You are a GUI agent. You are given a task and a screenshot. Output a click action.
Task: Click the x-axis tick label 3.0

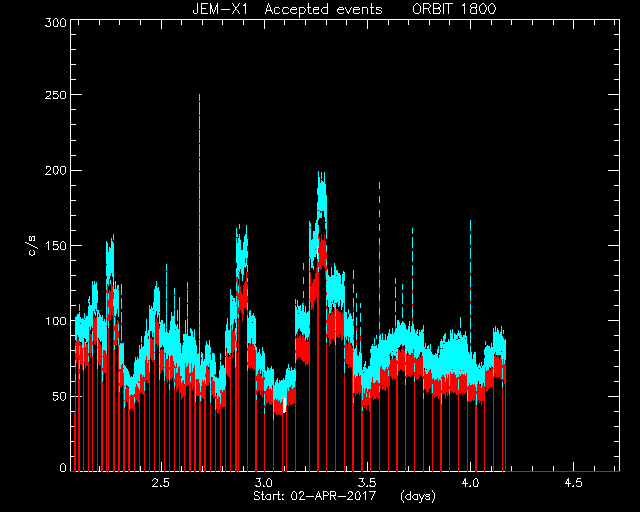pos(264,483)
